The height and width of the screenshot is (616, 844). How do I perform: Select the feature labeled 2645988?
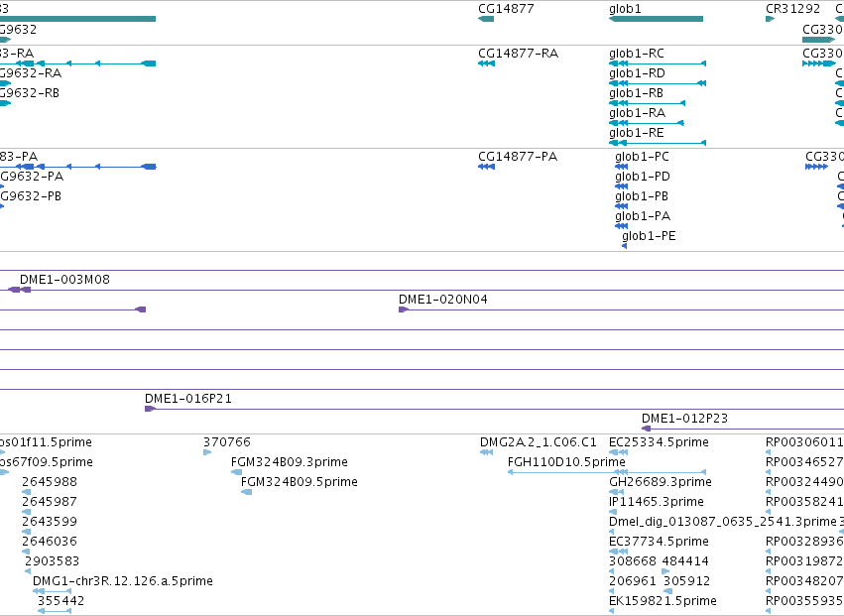(x=49, y=482)
